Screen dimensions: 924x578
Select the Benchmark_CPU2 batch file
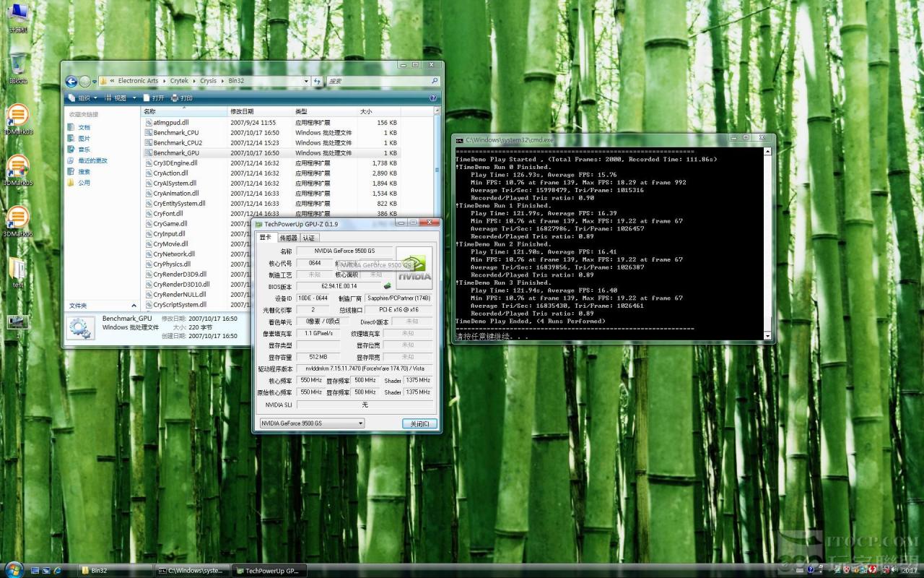tap(271, 143)
